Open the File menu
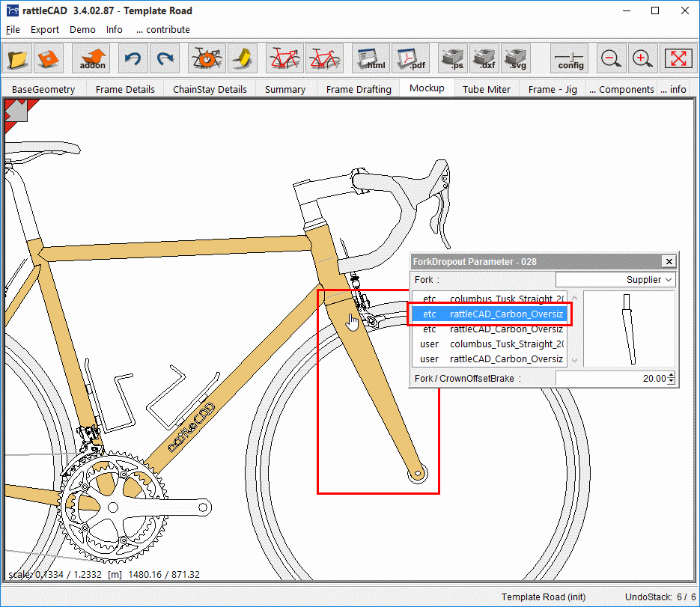The image size is (700, 607). [x=13, y=29]
